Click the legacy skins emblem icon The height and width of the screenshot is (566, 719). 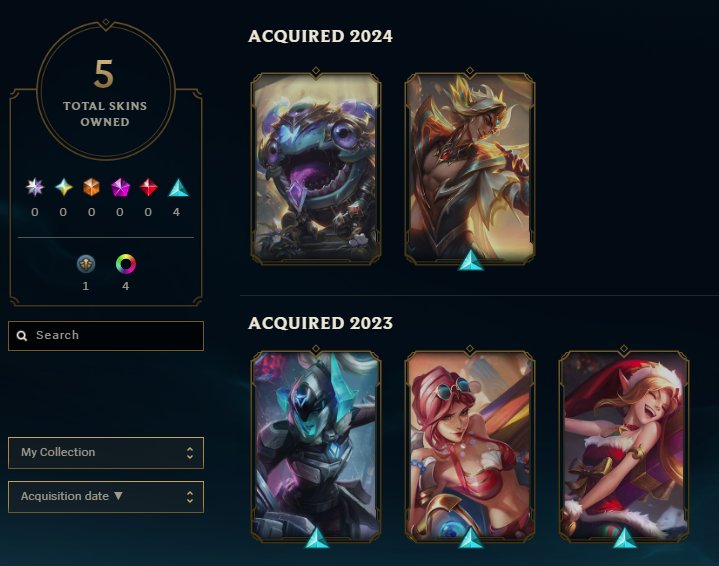(86, 264)
